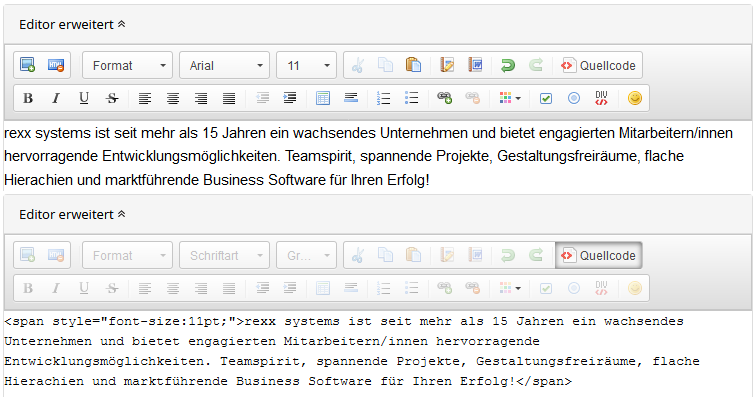Align text left in the active editor
Viewport: 755px width, 397px height.
(145, 98)
